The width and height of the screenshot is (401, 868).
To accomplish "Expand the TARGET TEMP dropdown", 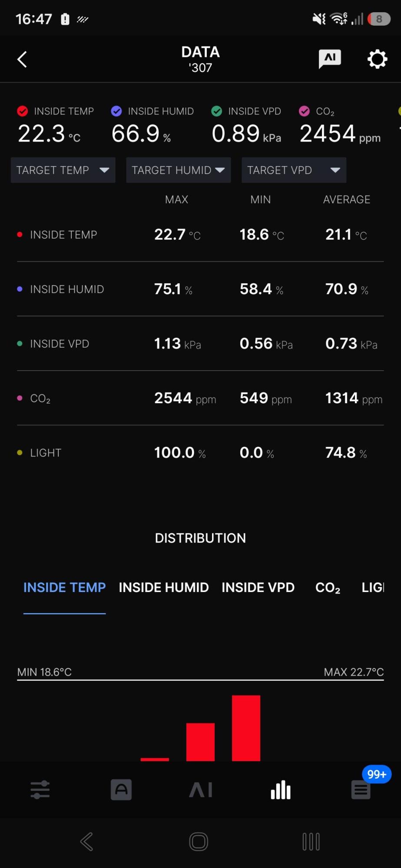I will tap(63, 170).
